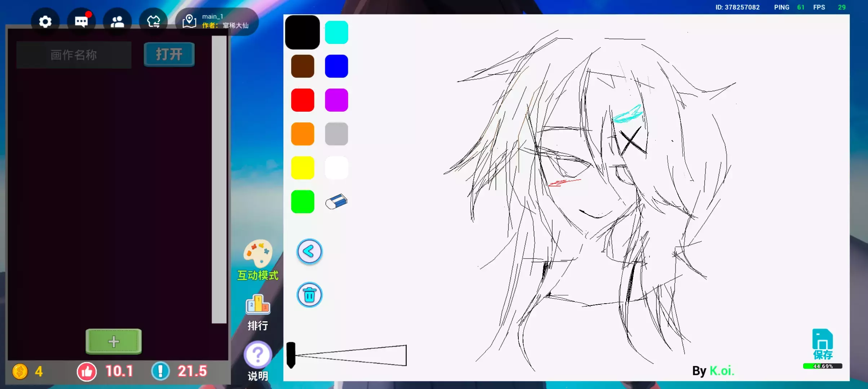Clear canvas with trash icon
The width and height of the screenshot is (868, 389).
309,295
